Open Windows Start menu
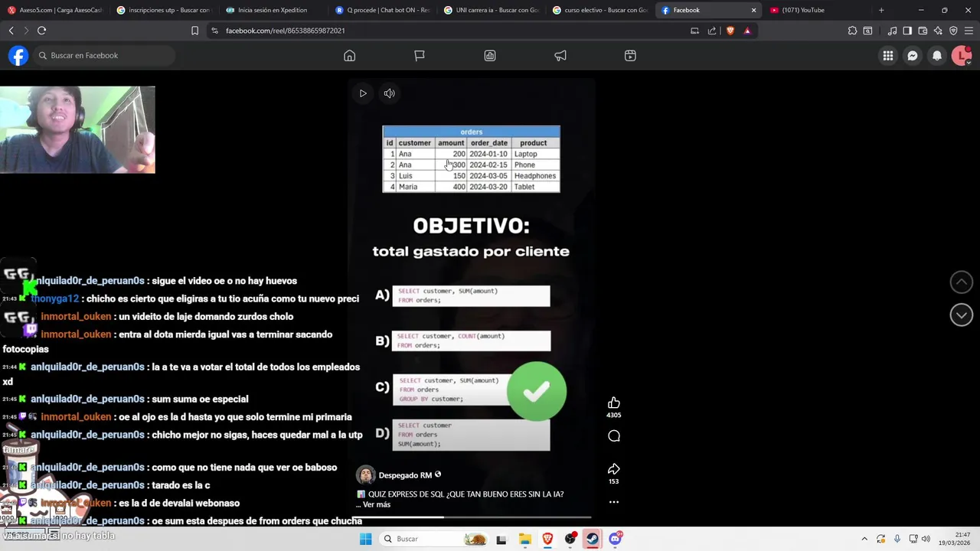Viewport: 980px width, 551px height. click(x=366, y=539)
